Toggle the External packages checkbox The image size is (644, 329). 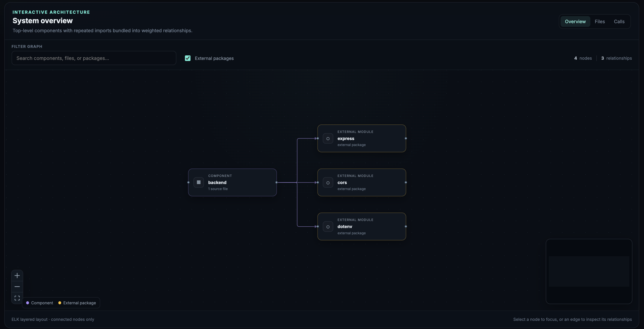[x=187, y=58]
